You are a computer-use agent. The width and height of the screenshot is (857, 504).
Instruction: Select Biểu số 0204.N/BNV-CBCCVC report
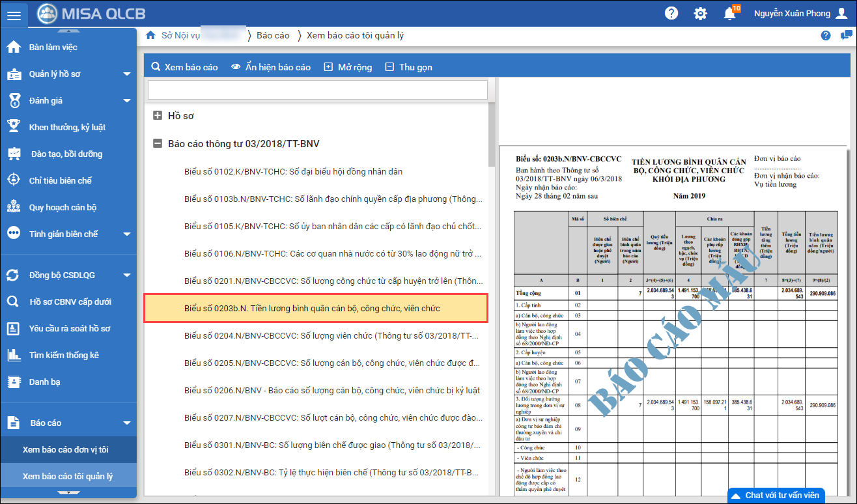coord(331,335)
